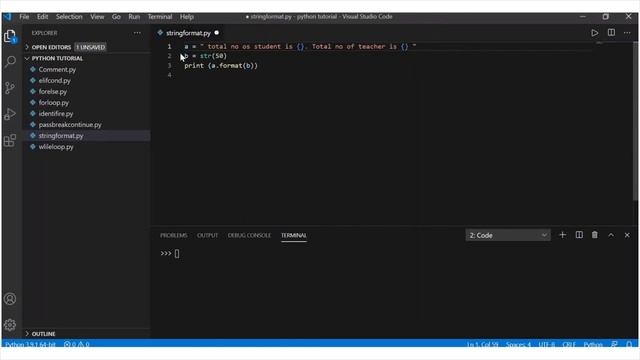Image resolution: width=640 pixels, height=360 pixels.
Task: Open whileloop.py in the explorer
Action: [x=56, y=147]
